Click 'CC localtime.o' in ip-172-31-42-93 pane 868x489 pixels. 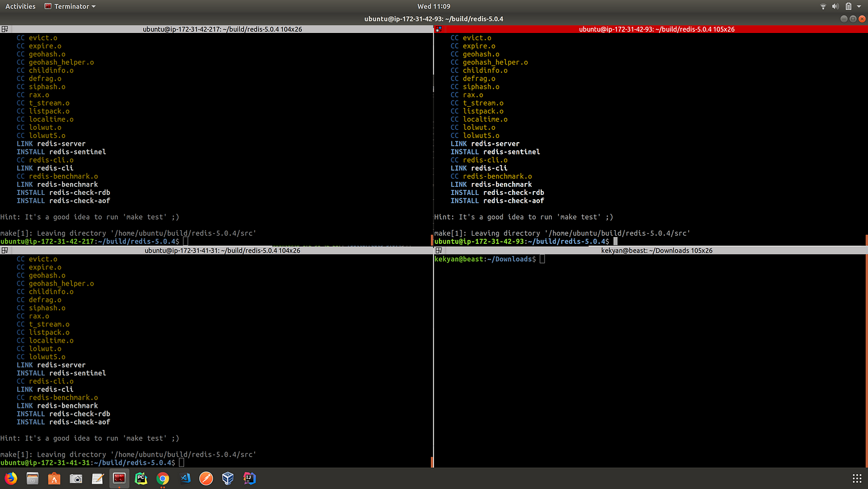coord(479,119)
